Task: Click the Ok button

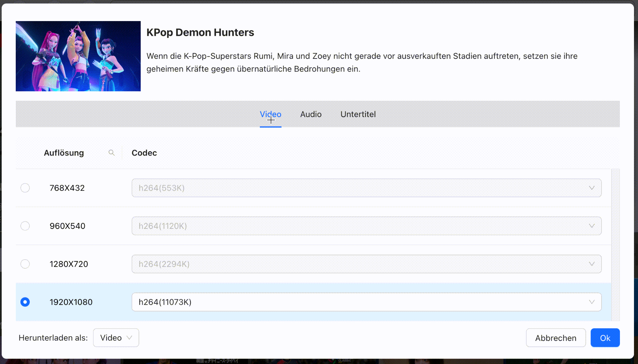Action: pos(605,338)
